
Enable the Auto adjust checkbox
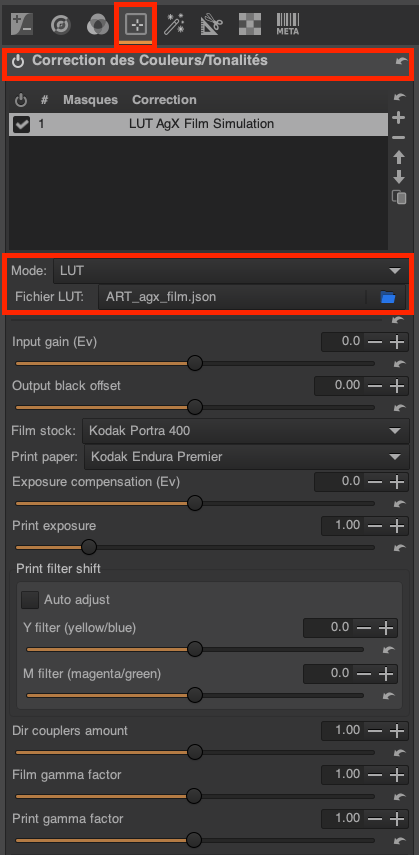point(29,600)
